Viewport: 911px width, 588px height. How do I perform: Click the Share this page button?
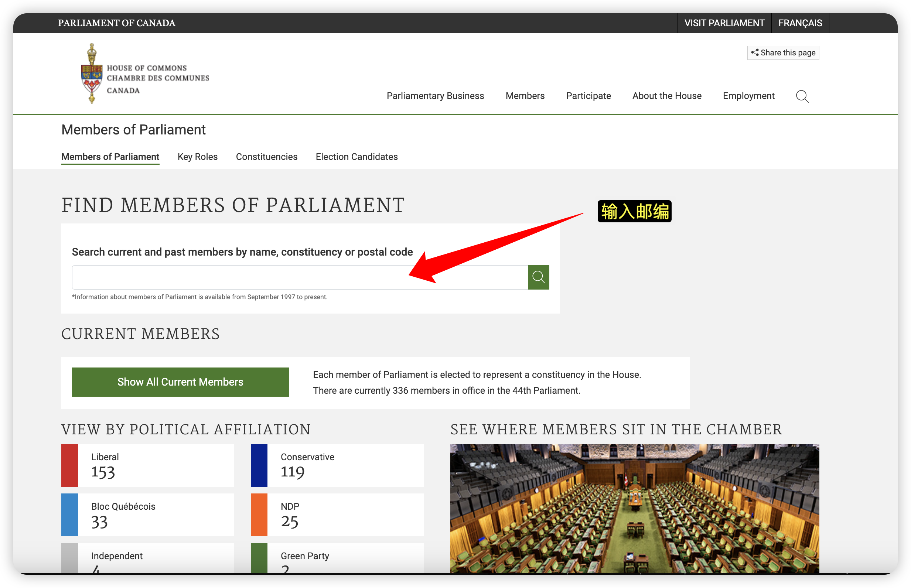(783, 53)
